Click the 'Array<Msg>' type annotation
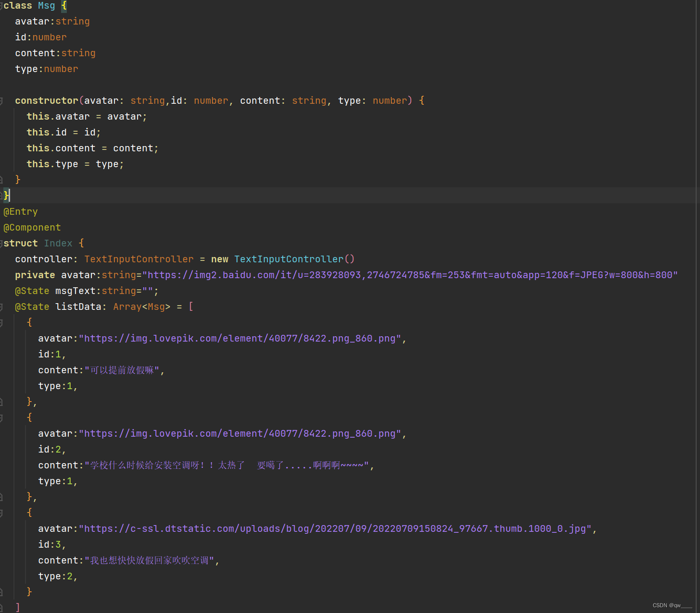 tap(142, 307)
